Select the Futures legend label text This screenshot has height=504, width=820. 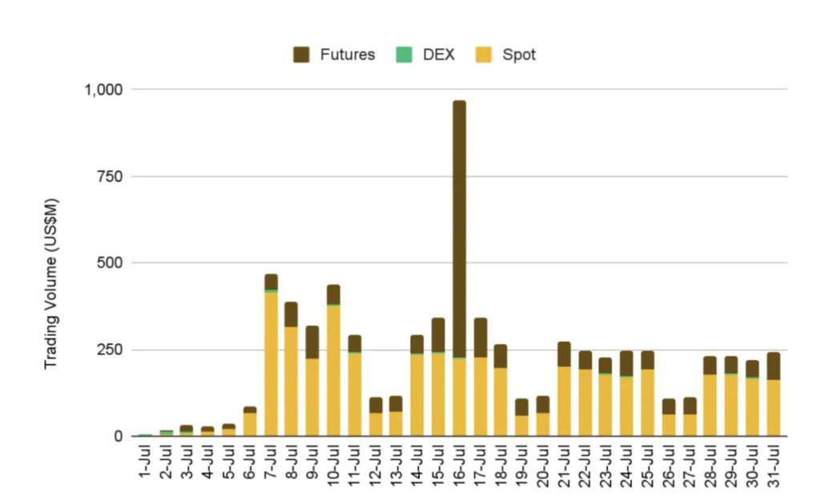[347, 55]
